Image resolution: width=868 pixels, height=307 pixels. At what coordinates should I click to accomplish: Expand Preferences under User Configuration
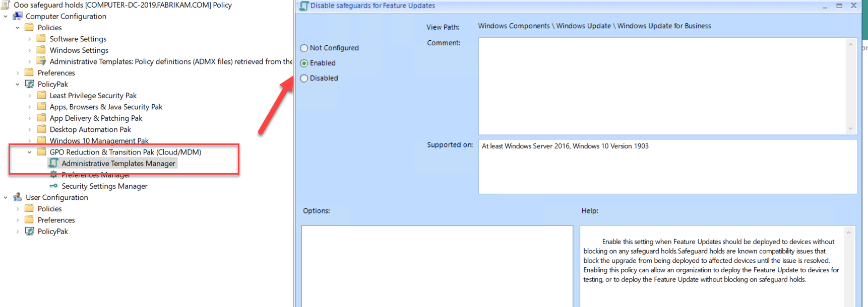pos(18,220)
